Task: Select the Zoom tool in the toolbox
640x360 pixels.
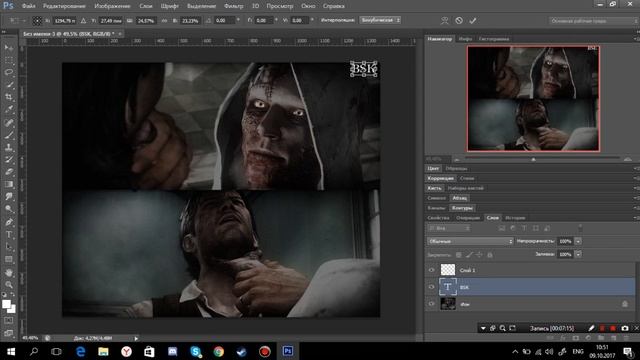Action: [9, 284]
